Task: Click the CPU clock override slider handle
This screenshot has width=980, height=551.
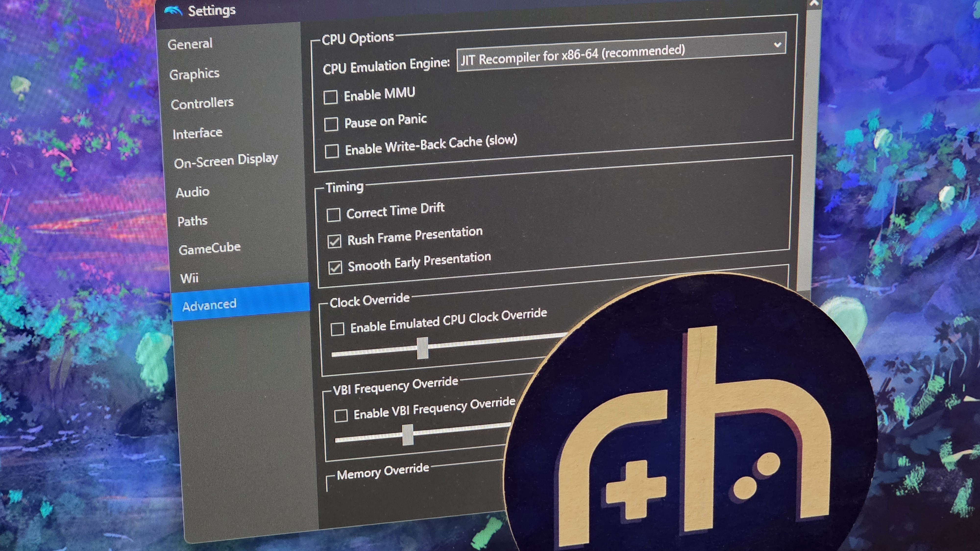Action: (422, 348)
